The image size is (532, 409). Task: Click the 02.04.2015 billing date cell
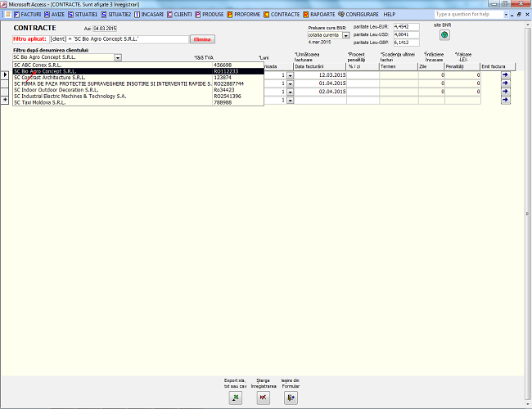coord(320,92)
